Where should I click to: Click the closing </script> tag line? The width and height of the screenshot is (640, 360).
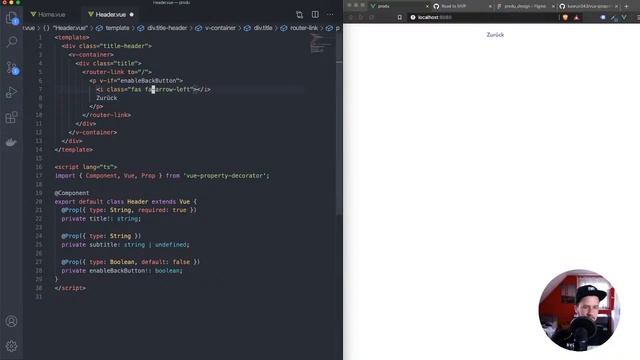point(70,288)
